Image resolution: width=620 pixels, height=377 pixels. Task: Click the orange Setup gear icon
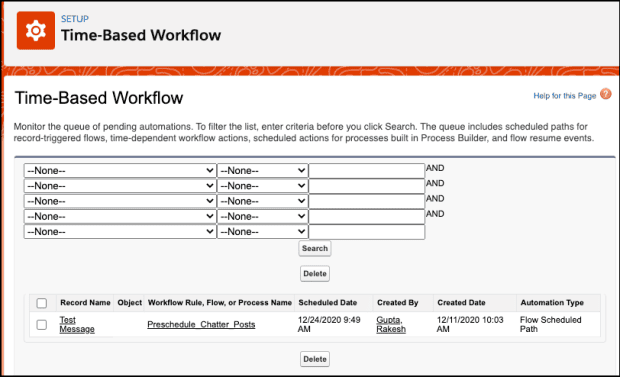[36, 30]
